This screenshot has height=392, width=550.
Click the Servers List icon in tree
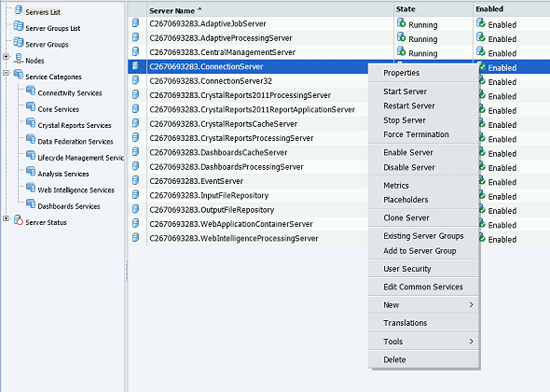[x=19, y=10]
